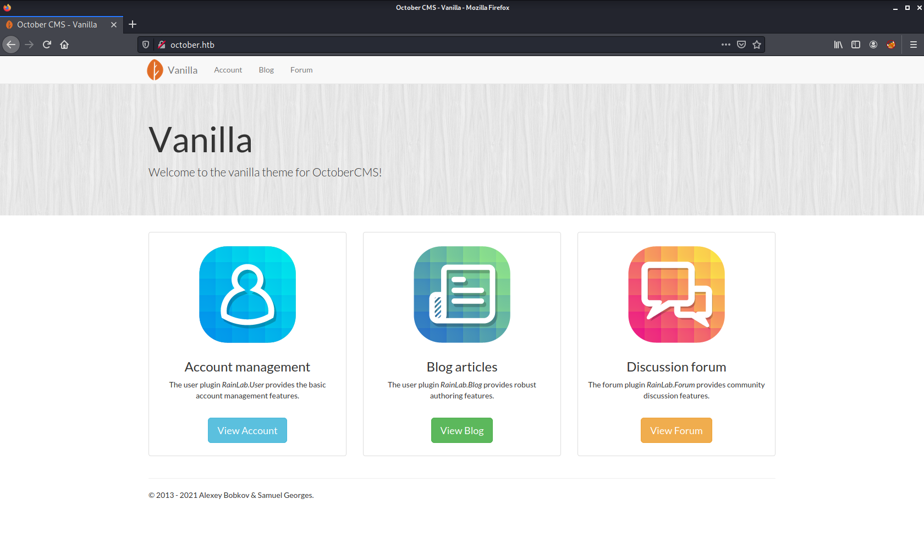
Task: Click the Account management user icon
Action: 247,295
